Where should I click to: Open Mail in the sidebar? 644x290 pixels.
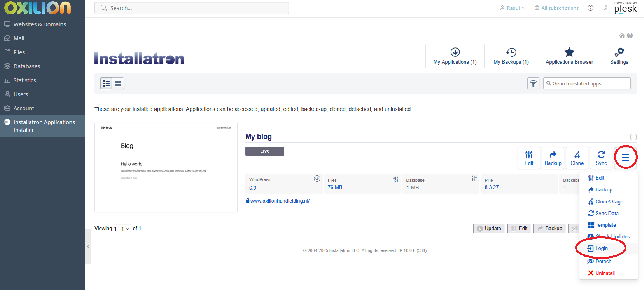coord(42,38)
